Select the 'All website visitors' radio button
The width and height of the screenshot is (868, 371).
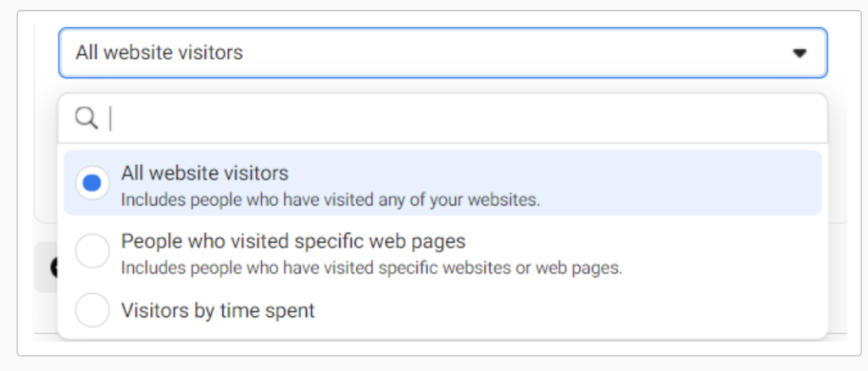tap(92, 183)
